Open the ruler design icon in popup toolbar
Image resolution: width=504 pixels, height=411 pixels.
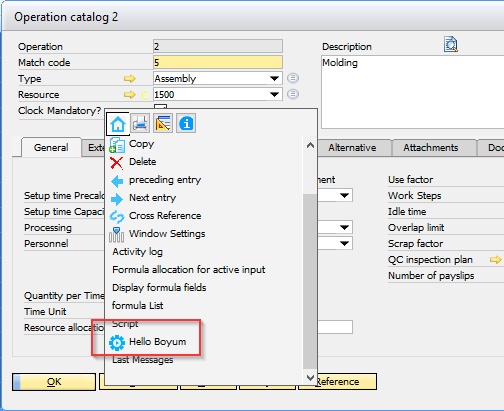click(x=163, y=124)
